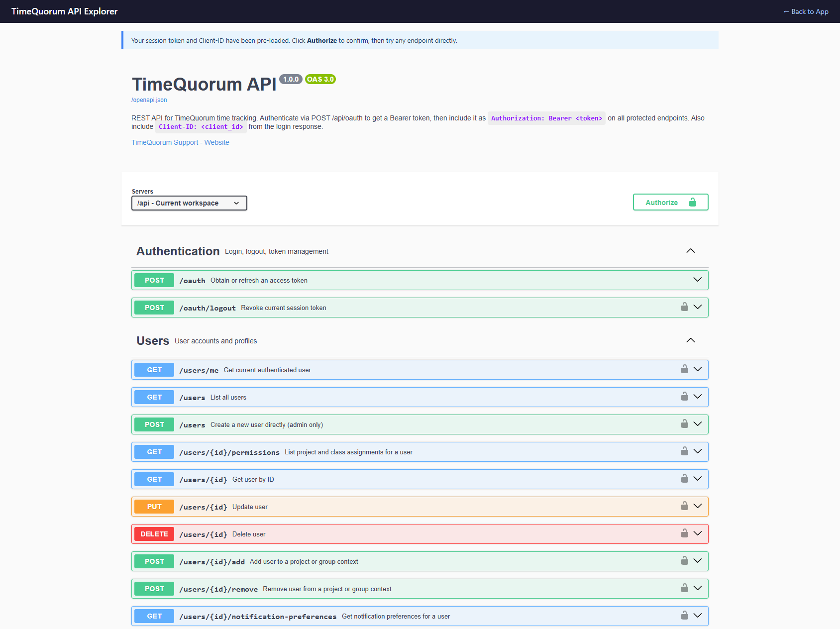Click the Authentication section heading
Viewport: 840px width, 629px height.
point(178,251)
